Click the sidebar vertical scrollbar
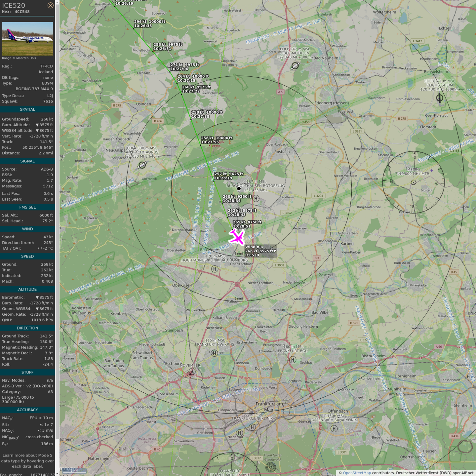 57,231
